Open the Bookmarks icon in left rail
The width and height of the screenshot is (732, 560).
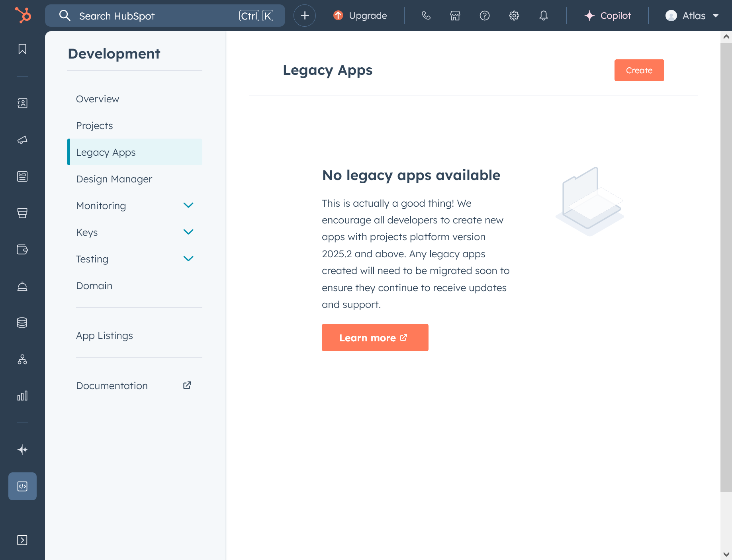click(22, 49)
